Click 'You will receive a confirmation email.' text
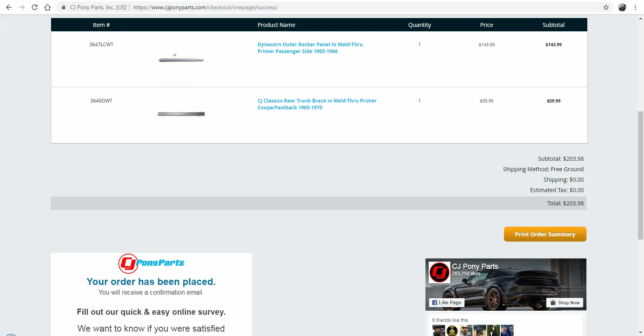Screen dimensions: 644x336 [151, 293]
